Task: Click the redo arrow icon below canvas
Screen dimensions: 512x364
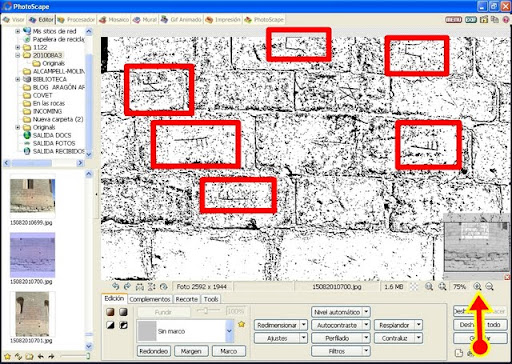Action: tap(127, 286)
